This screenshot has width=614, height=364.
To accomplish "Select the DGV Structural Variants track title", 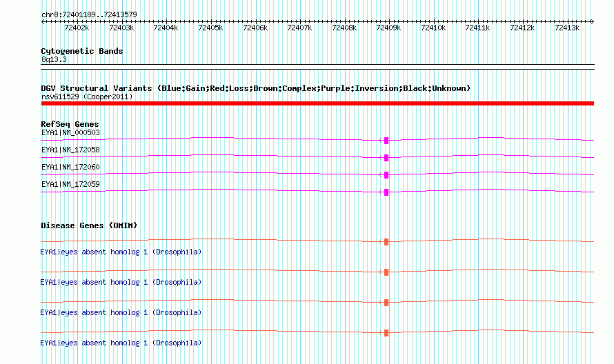I will [256, 88].
